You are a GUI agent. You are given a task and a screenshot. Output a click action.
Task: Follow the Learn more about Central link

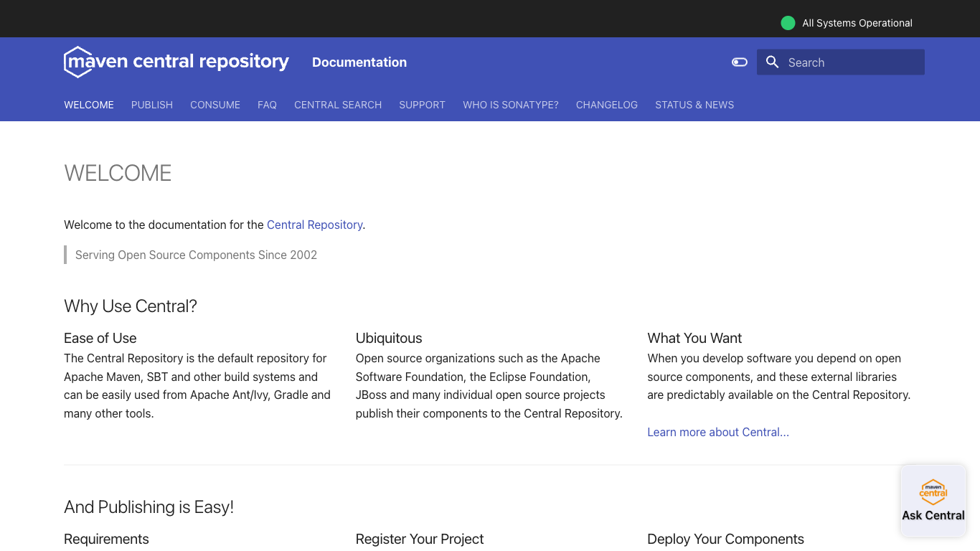click(718, 432)
